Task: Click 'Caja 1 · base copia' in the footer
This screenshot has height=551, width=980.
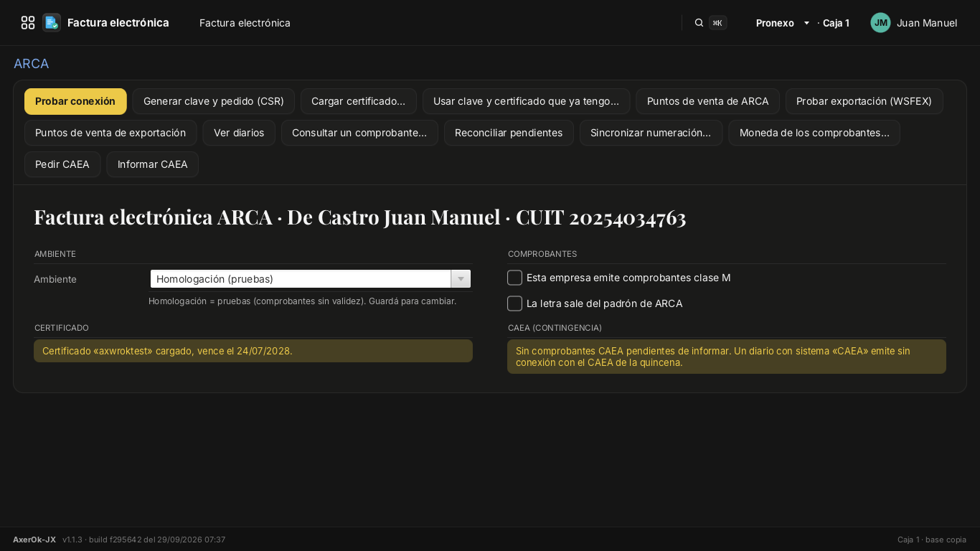Action: tap(932, 540)
